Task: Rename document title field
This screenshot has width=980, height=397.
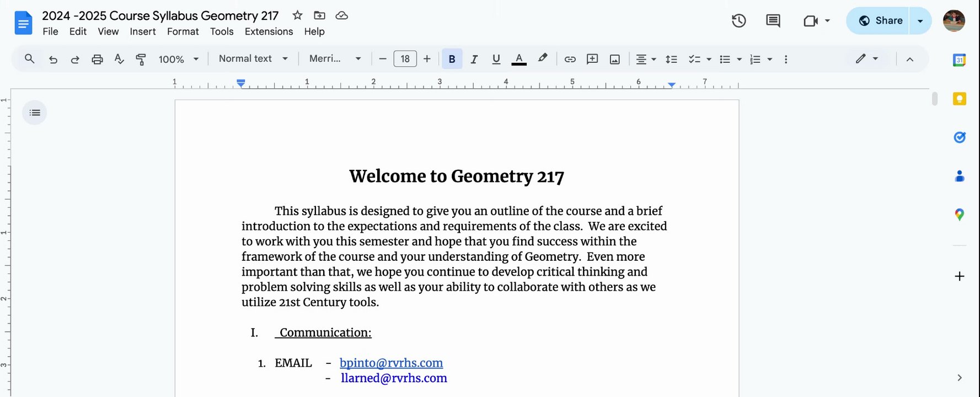Action: (x=160, y=15)
